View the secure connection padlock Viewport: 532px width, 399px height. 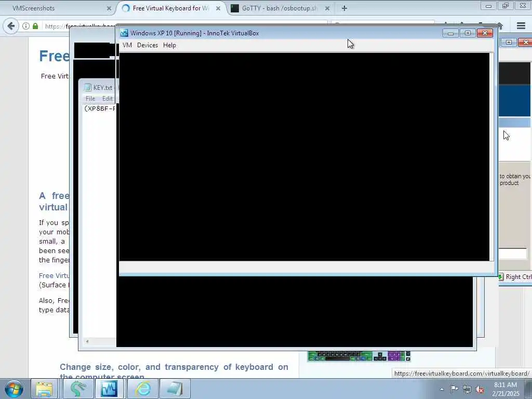click(35, 26)
